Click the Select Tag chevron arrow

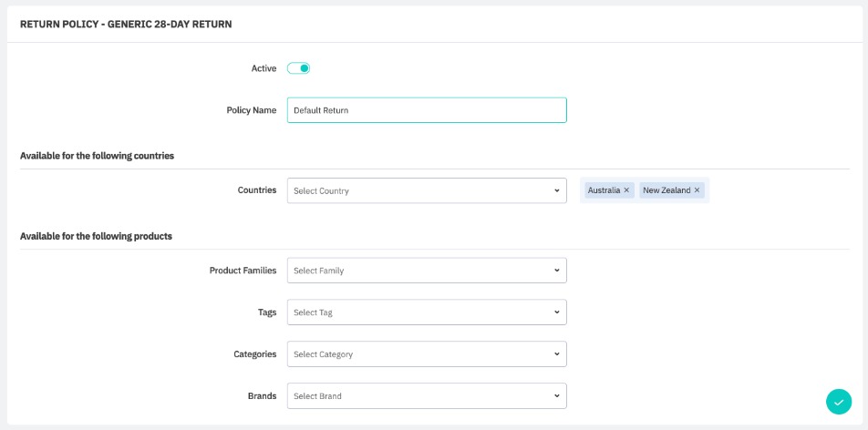556,312
